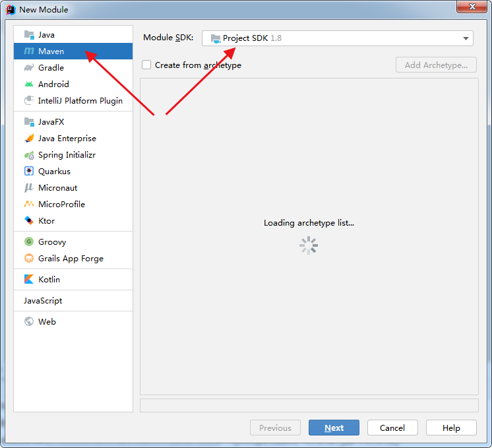Open Help for New Module
This screenshot has height=448, width=492.
coord(451,428)
